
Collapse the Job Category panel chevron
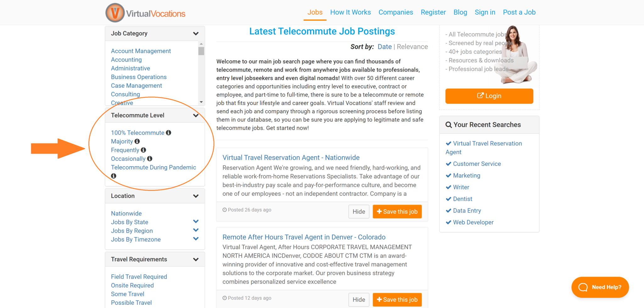196,33
